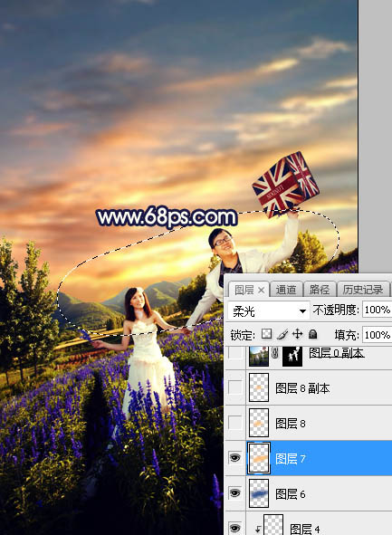392x535 pixels.
Task: Switch to the 路径 tab
Action: click(319, 290)
